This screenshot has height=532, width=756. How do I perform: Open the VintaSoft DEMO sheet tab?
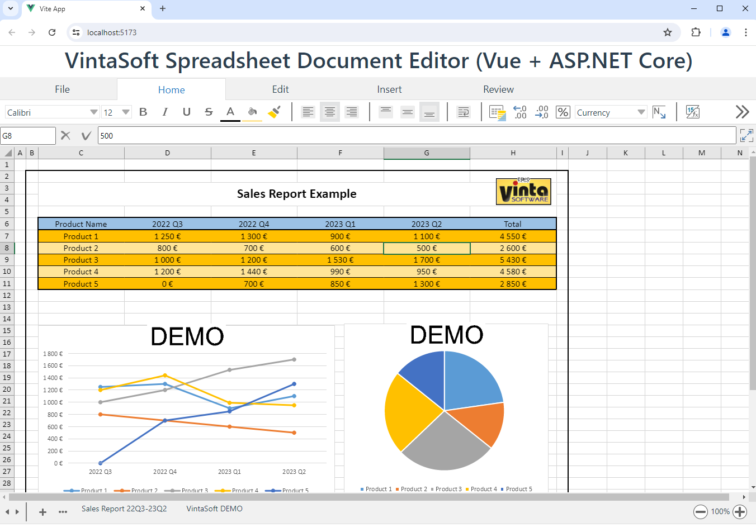[214, 509]
